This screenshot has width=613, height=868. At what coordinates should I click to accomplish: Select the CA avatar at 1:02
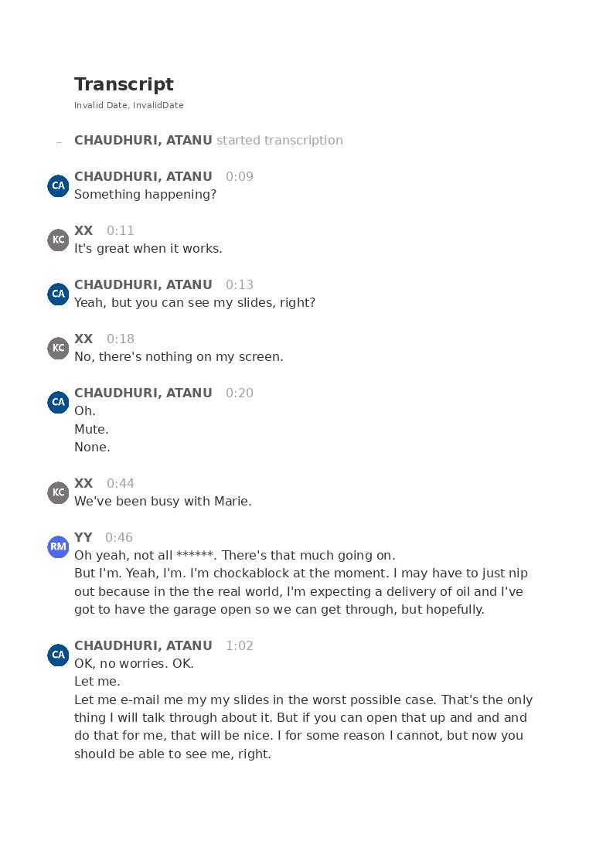point(58,655)
